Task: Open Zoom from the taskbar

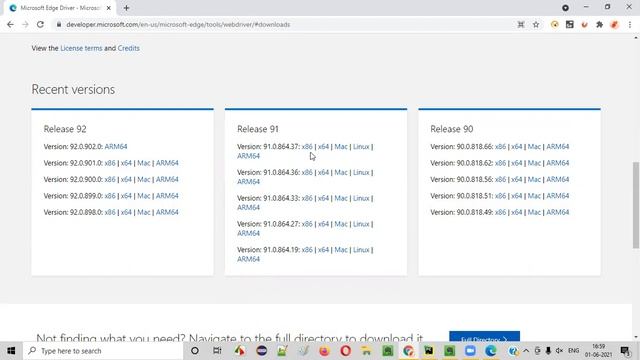Action: click(470, 351)
